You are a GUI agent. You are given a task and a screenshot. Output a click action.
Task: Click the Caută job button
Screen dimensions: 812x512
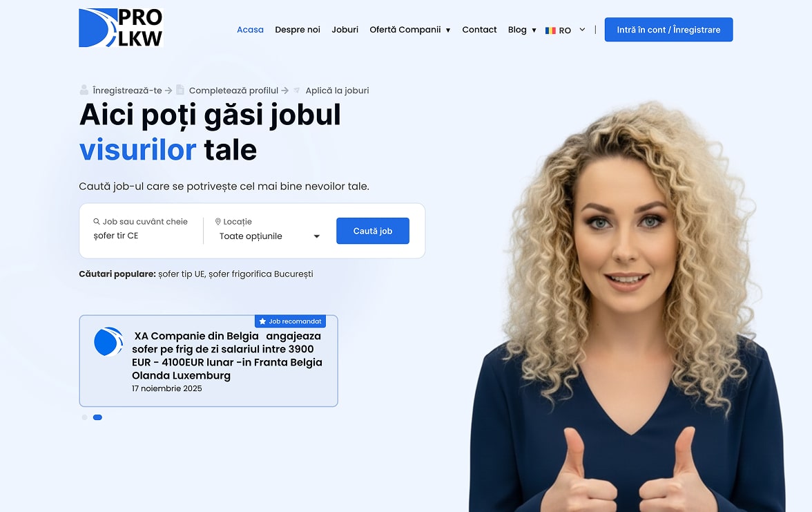(x=373, y=231)
